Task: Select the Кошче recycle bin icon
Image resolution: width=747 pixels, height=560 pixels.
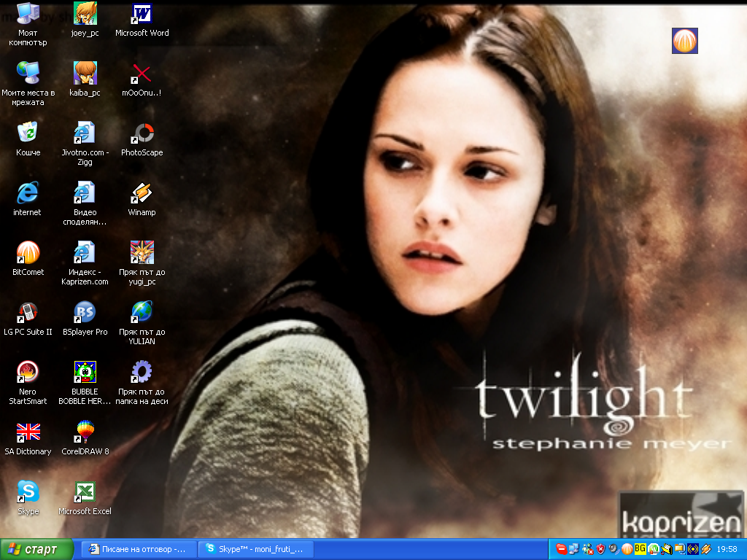Action: (x=28, y=139)
